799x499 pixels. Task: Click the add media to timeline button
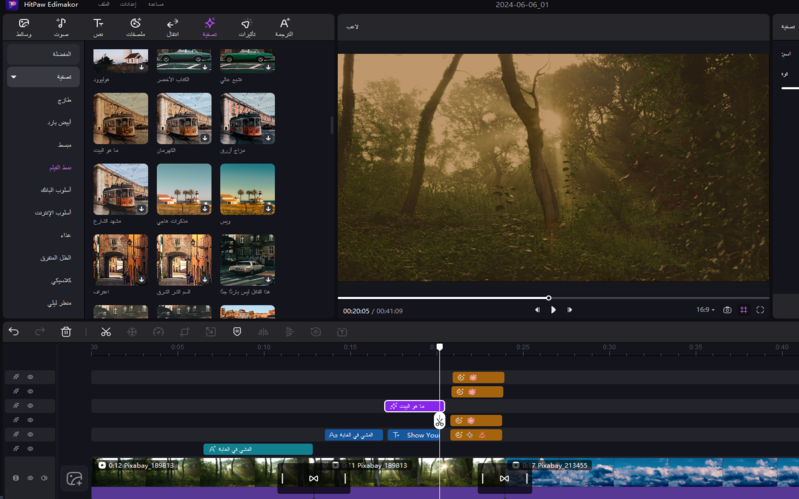point(74,479)
